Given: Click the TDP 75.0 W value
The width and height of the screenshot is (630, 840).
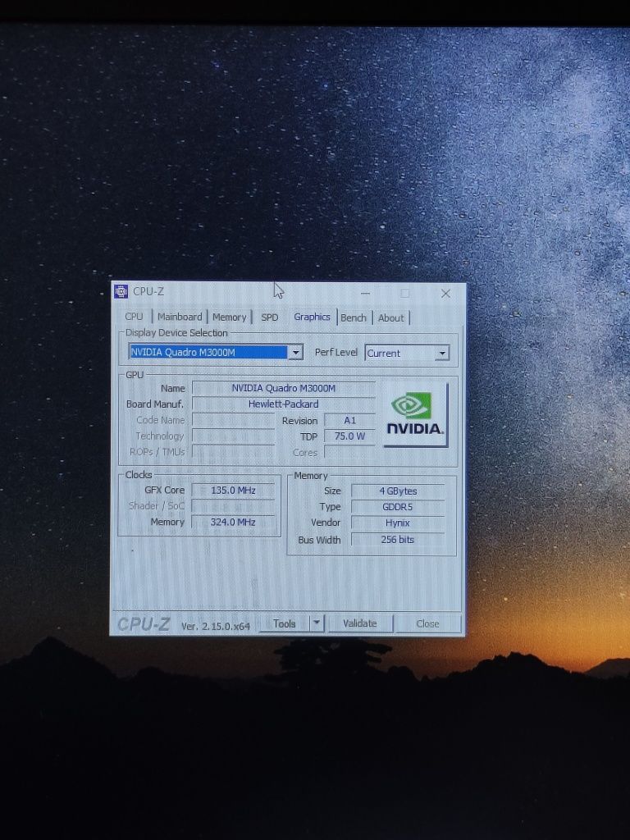Looking at the screenshot, I should (x=349, y=436).
